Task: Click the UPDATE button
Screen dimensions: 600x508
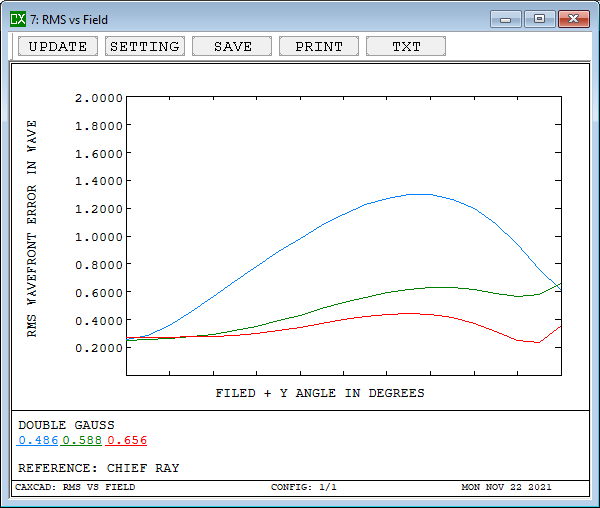Action: pos(58,46)
